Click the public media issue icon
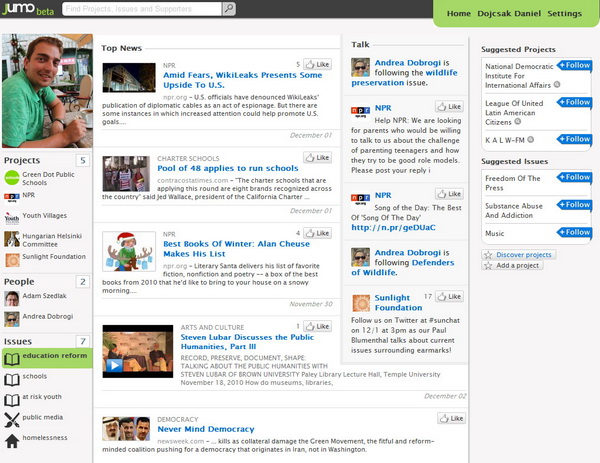Image resolution: width=600 pixels, height=463 pixels. click(x=12, y=420)
